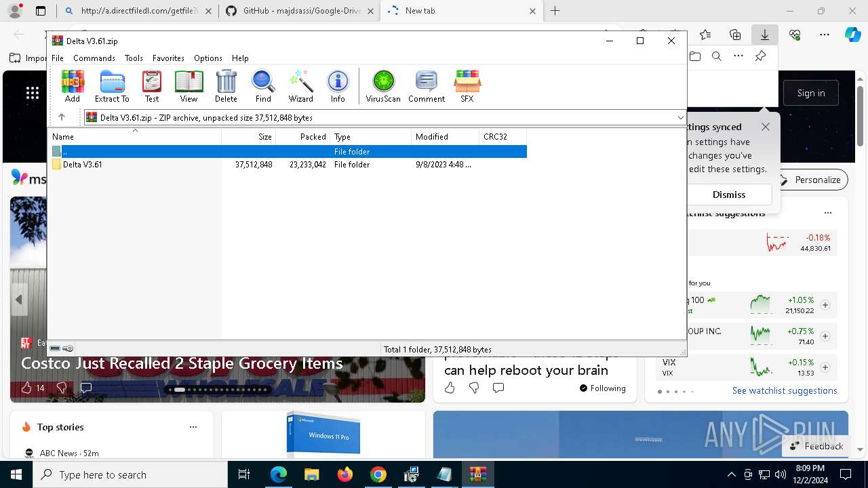Click the Delete trash can icon

[x=226, y=86]
